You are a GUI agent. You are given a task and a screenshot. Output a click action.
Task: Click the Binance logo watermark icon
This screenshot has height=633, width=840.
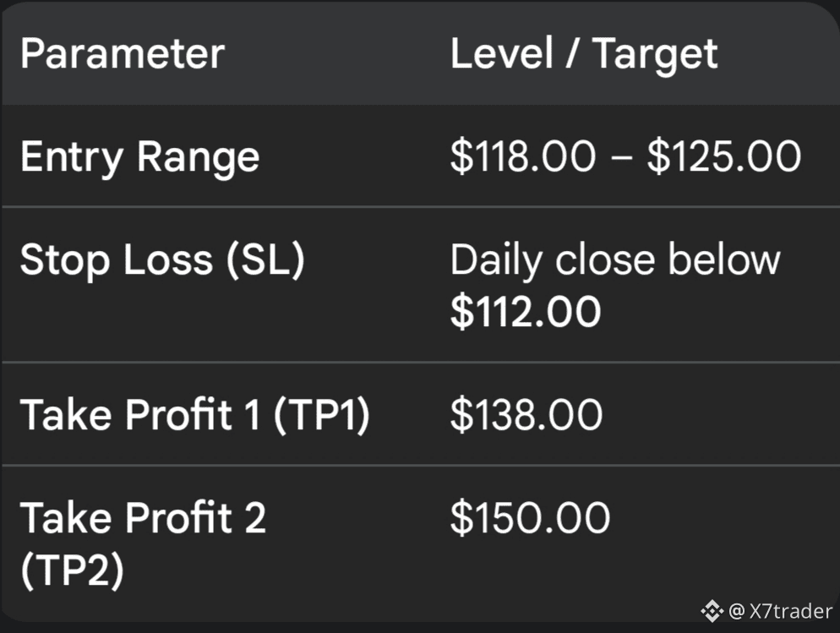point(712,609)
